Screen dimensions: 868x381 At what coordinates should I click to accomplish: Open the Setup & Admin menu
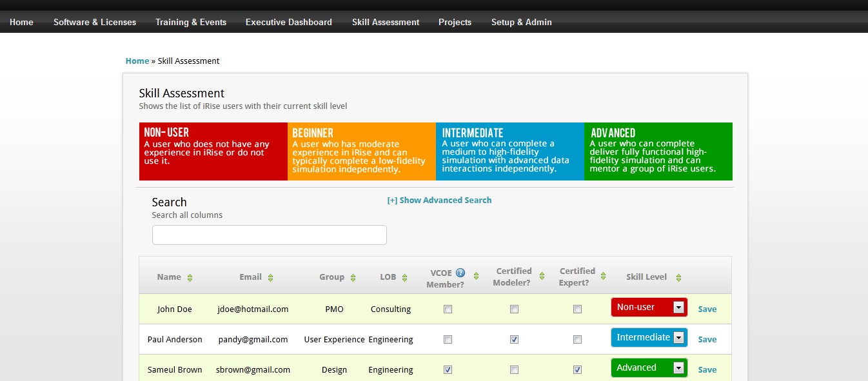tap(522, 22)
